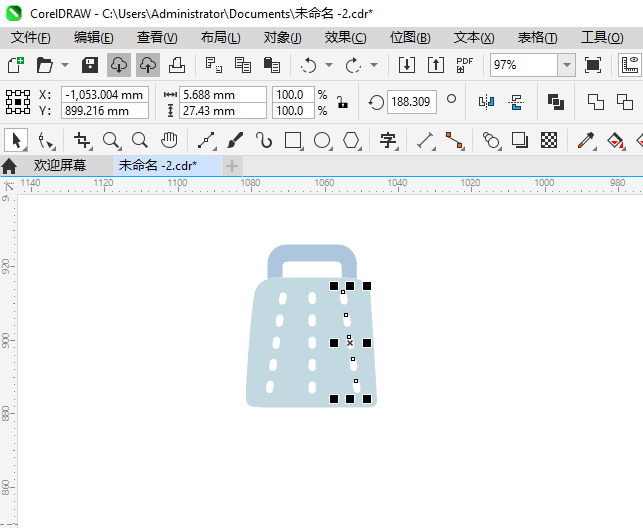Screen dimensions: 643x528
Task: Select the Zoom tool magnifier with flyout
Action: point(112,141)
